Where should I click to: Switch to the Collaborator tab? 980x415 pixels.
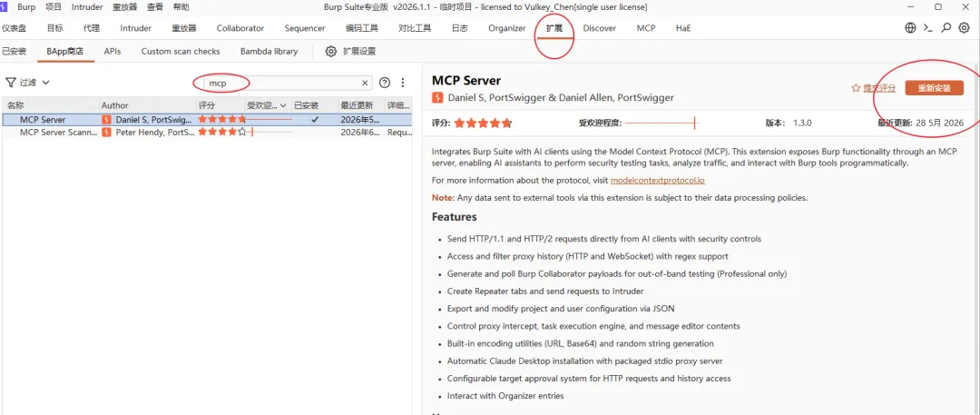(x=240, y=28)
